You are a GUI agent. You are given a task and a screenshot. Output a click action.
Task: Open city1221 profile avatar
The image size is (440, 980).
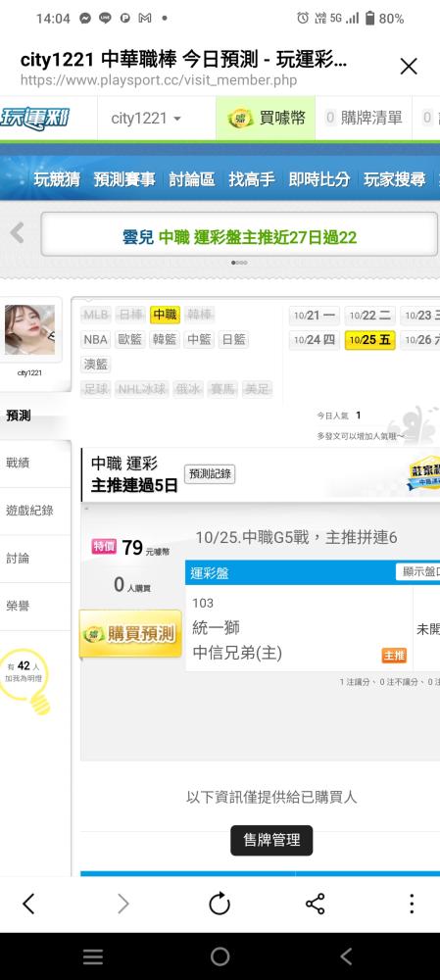[30, 330]
